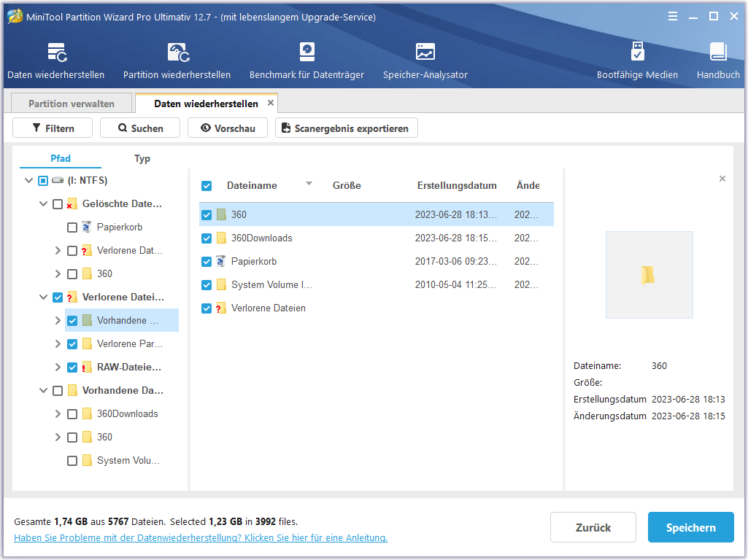Click Verlorene Par... folder icon in tree
Image resolution: width=748 pixels, height=560 pixels.
pyautogui.click(x=87, y=343)
